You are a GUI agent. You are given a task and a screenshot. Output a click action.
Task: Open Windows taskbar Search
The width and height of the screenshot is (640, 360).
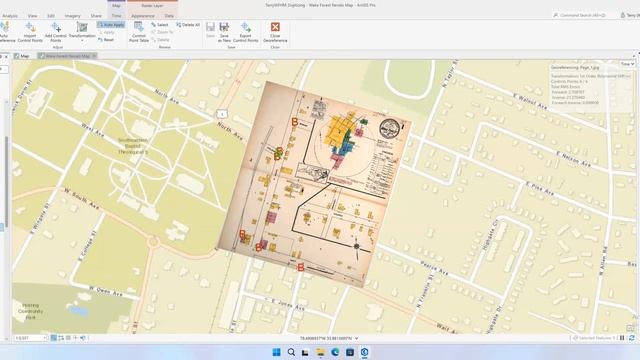click(x=291, y=352)
